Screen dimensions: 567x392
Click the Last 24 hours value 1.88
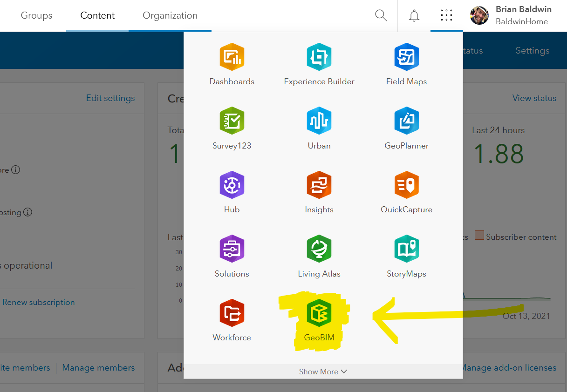[499, 153]
